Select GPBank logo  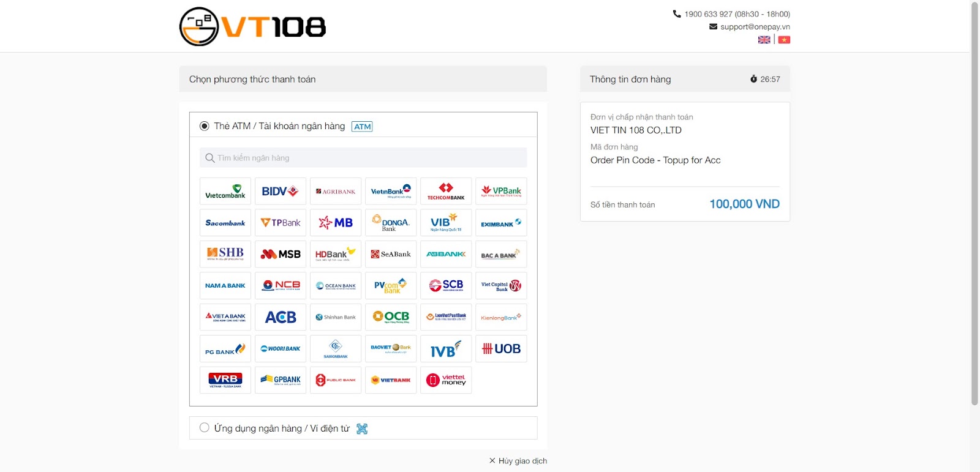coord(281,380)
